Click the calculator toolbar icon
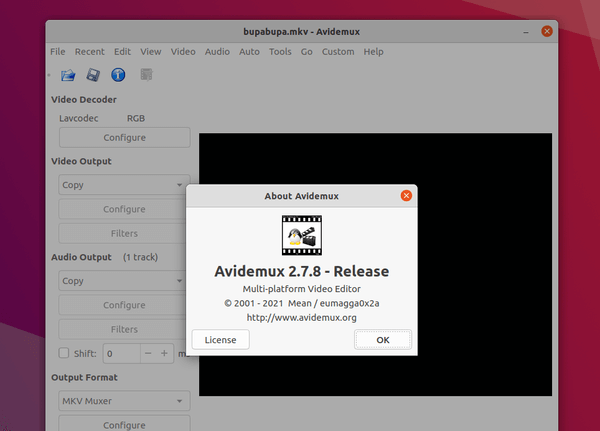This screenshot has height=431, width=600. pyautogui.click(x=146, y=75)
